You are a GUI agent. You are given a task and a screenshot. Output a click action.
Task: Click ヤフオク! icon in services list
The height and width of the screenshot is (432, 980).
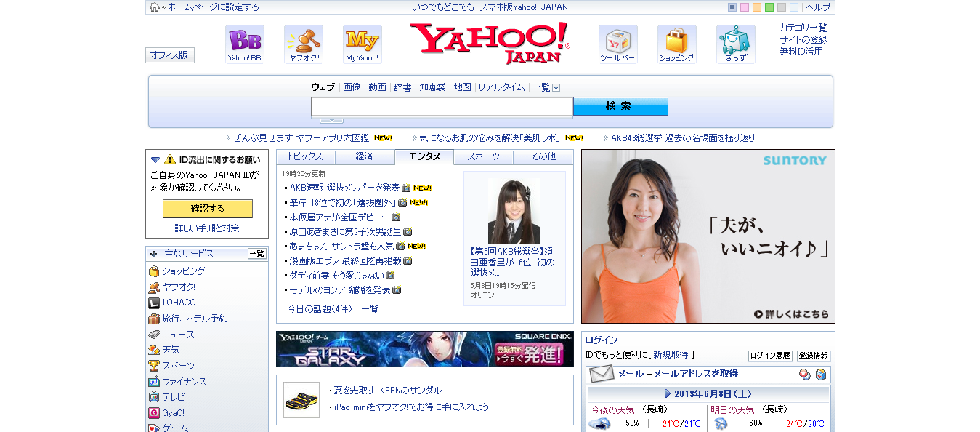154,287
